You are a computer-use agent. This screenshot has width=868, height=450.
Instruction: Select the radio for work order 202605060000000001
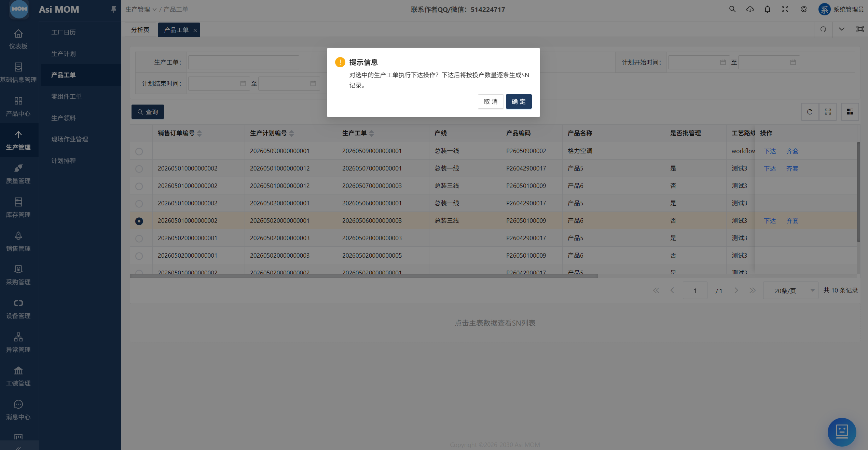pos(139,204)
